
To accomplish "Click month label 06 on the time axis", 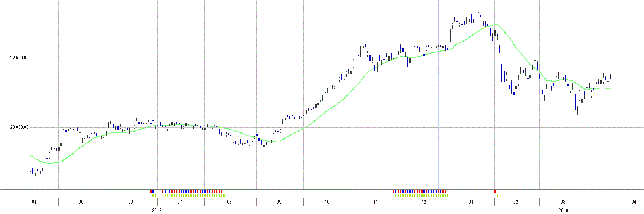I will click(130, 202).
